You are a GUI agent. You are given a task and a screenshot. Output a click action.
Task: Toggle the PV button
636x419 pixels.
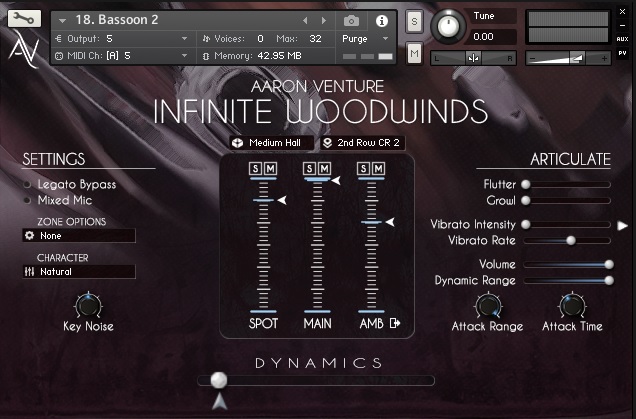pos(623,53)
